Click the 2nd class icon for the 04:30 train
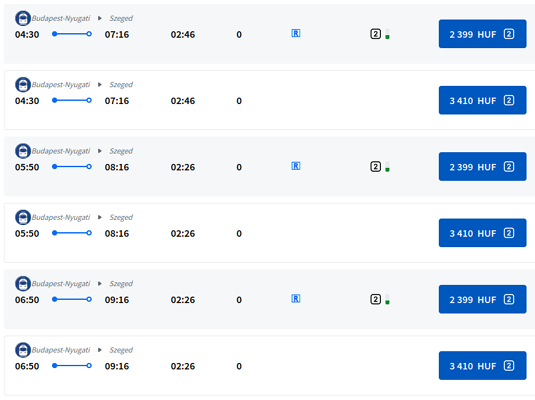Screen dimensions: 535x400 click(x=376, y=34)
